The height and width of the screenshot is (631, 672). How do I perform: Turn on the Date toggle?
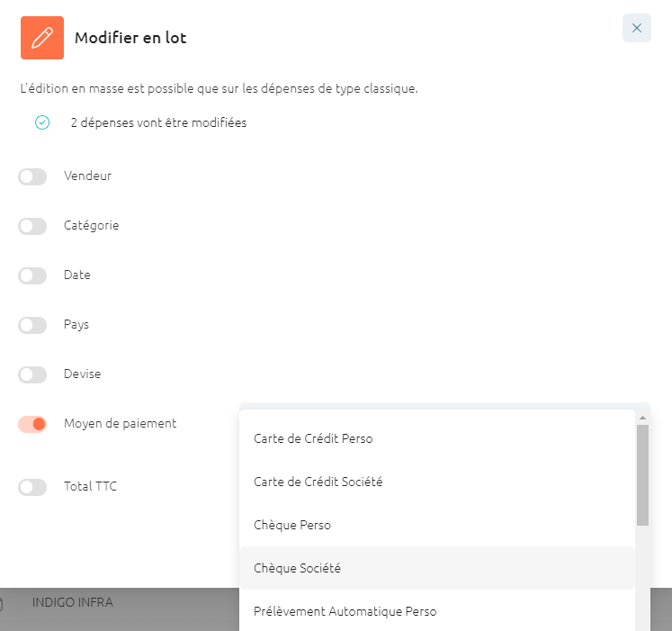tap(32, 275)
